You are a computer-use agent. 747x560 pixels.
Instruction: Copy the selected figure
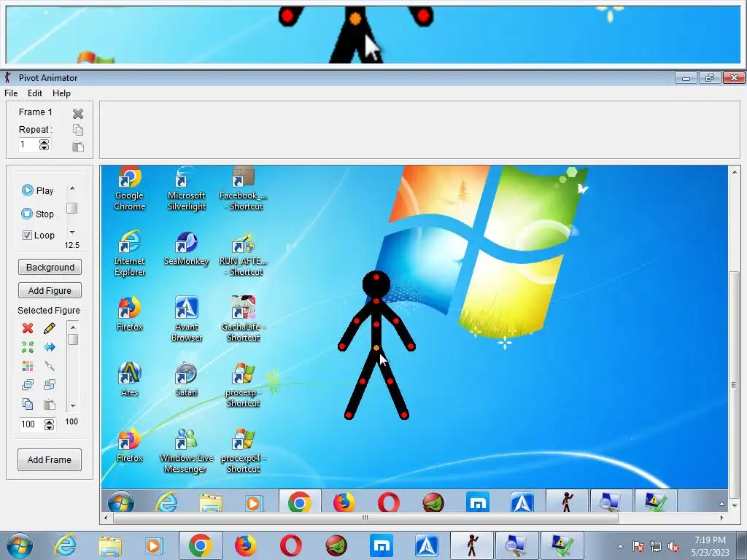click(28, 404)
